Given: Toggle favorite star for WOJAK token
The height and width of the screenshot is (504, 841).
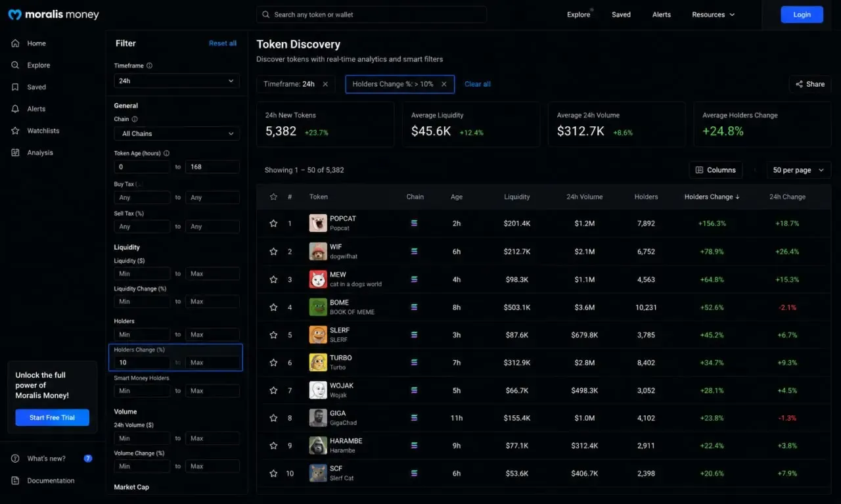Looking at the screenshot, I should coord(273,390).
